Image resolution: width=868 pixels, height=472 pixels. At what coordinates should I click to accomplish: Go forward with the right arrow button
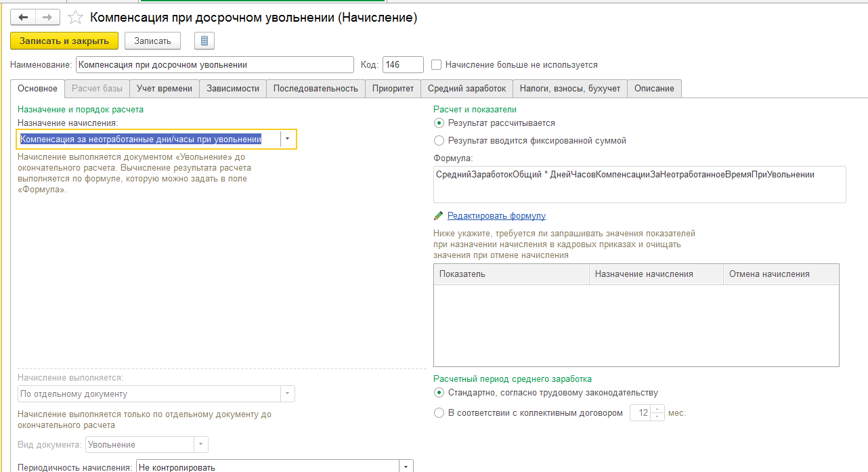(x=47, y=17)
